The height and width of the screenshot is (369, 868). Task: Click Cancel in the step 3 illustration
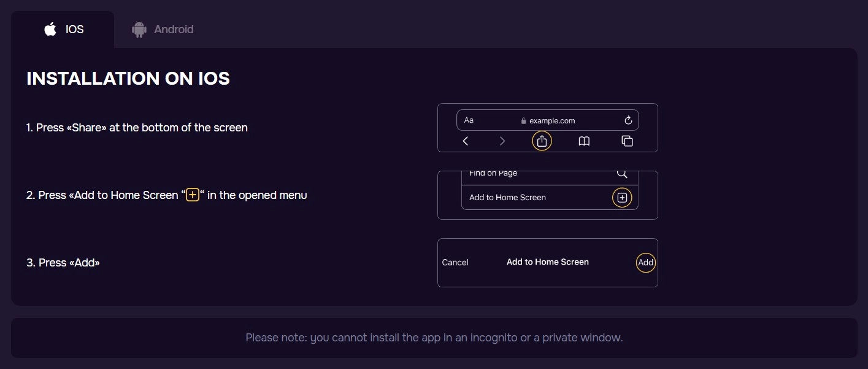(455, 262)
